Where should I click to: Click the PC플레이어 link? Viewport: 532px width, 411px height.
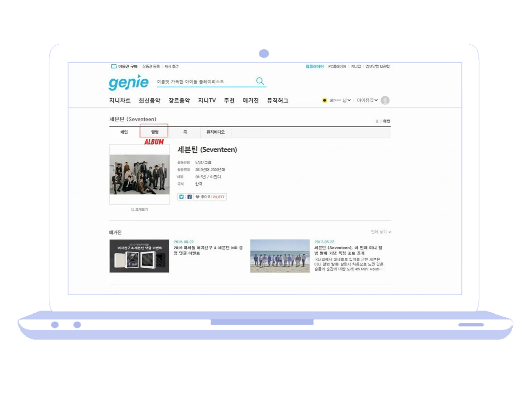click(x=337, y=67)
